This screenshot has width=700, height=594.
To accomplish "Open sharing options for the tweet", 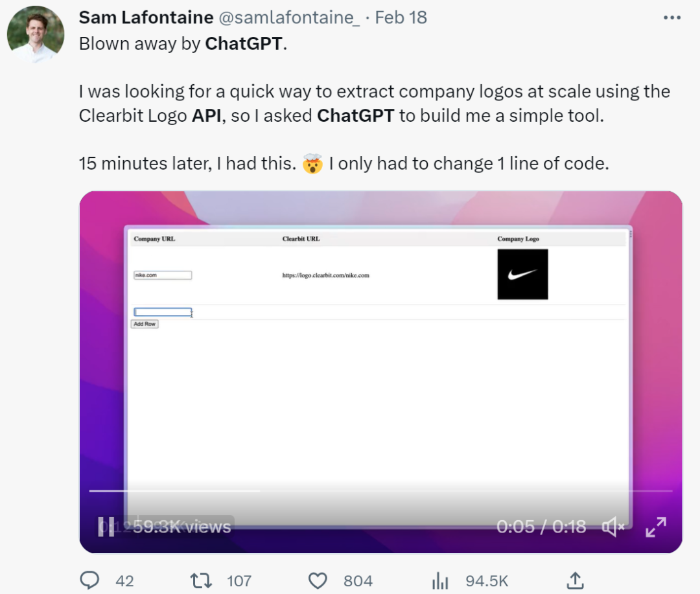I will point(574,580).
